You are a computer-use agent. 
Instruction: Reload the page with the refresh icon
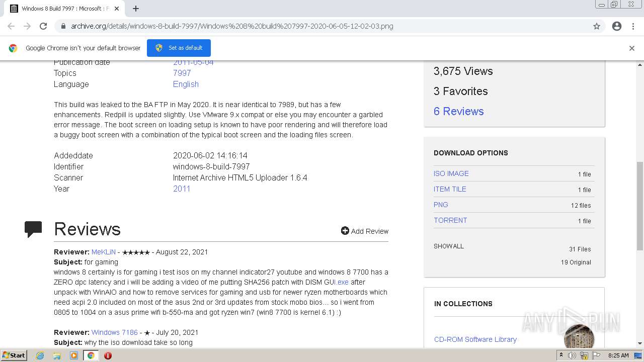[x=43, y=26]
